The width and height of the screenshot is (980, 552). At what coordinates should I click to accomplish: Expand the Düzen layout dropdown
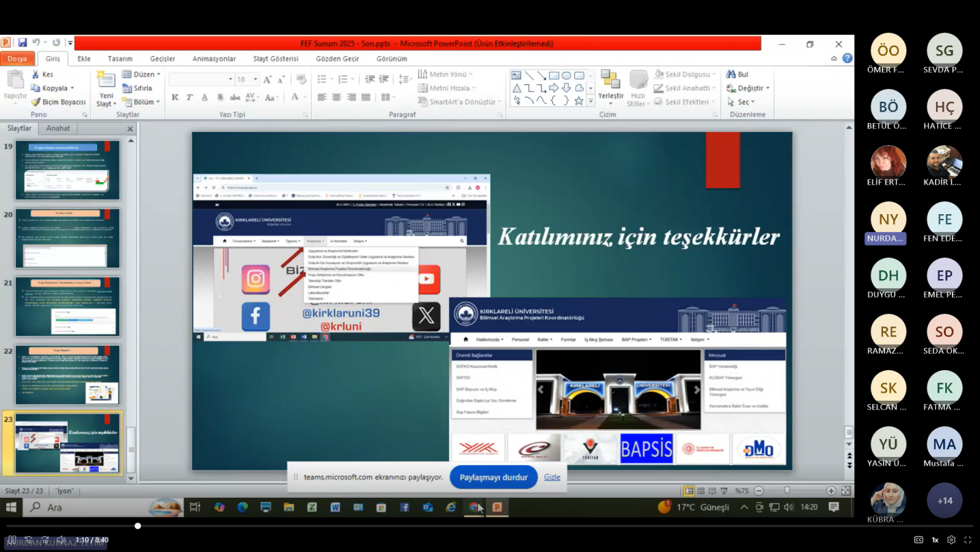click(x=142, y=74)
